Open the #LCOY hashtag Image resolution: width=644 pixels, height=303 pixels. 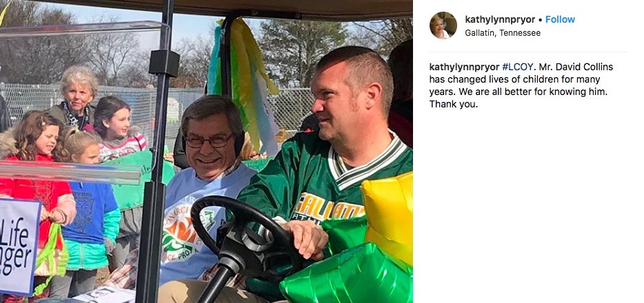coord(518,67)
